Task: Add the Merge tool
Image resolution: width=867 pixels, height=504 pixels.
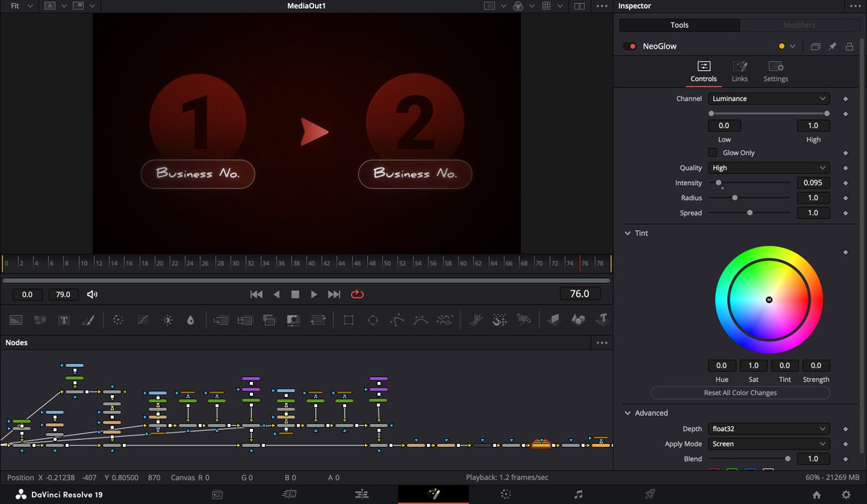Action: tap(222, 319)
